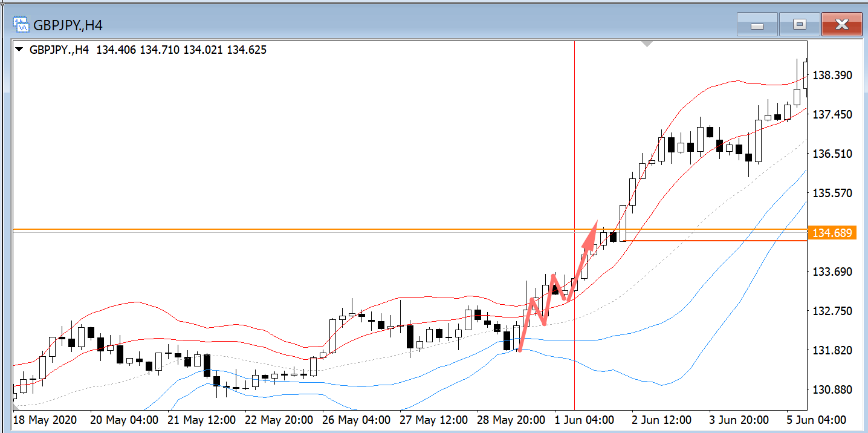Select the orange horizontal price line
Screen dimensions: 868x433
[302, 229]
